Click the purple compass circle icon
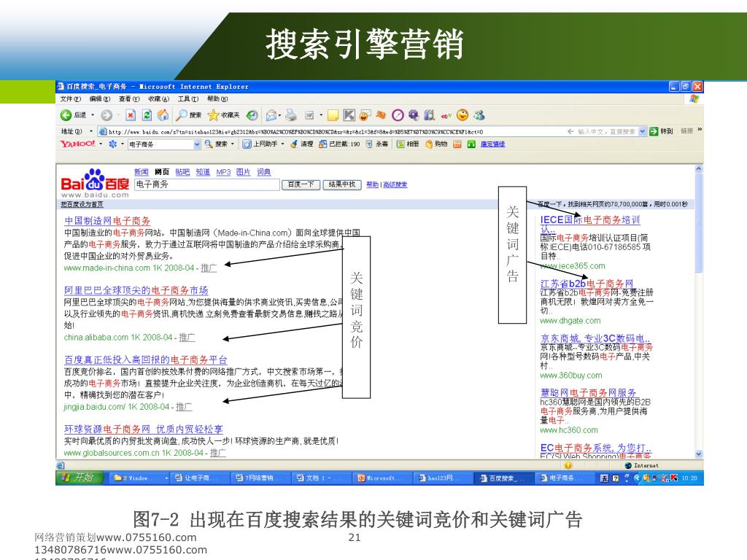The width and height of the screenshot is (747, 560). click(398, 114)
